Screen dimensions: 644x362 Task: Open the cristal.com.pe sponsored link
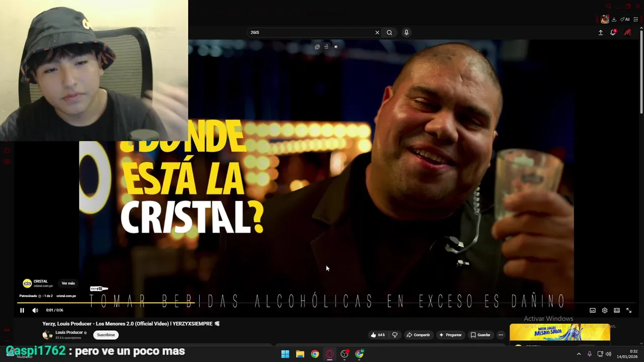(66, 296)
